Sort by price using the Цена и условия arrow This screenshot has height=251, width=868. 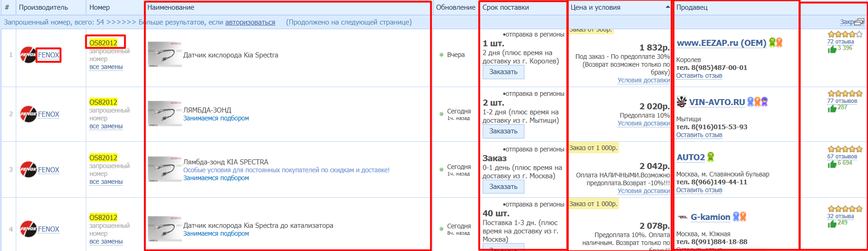pos(668,7)
